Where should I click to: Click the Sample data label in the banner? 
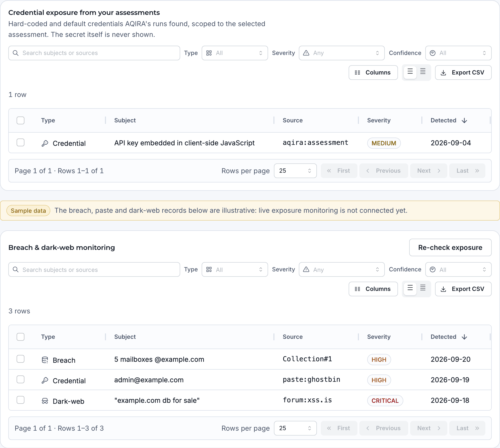pyautogui.click(x=28, y=211)
